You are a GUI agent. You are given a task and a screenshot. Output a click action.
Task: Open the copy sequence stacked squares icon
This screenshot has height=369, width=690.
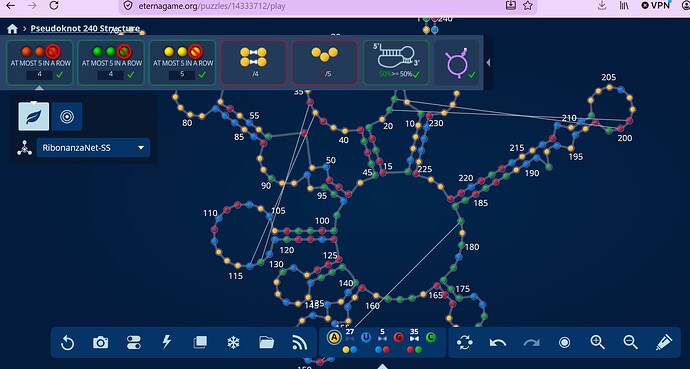pyautogui.click(x=200, y=342)
